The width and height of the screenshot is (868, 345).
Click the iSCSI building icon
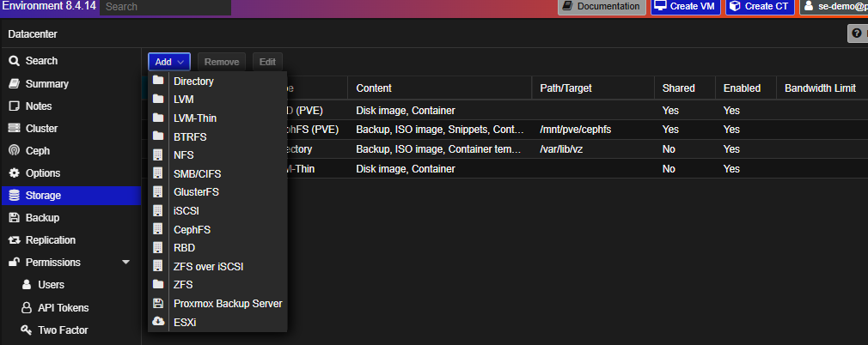(158, 210)
